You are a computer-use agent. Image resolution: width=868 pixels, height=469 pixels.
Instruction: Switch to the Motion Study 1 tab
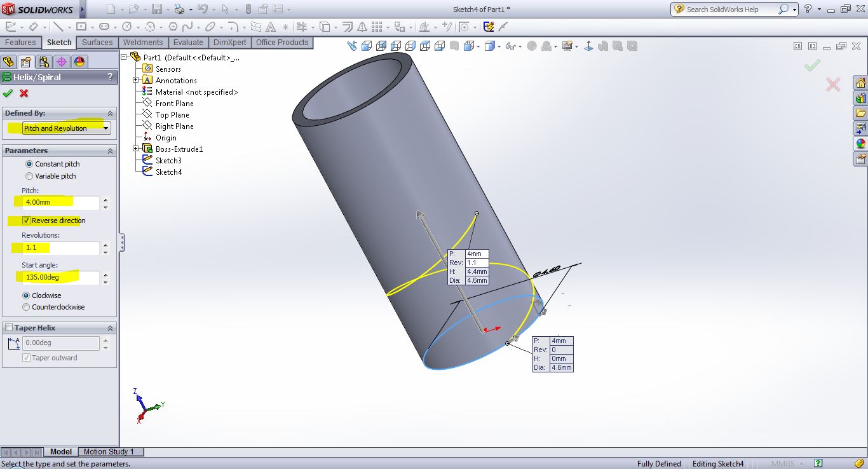tap(109, 452)
